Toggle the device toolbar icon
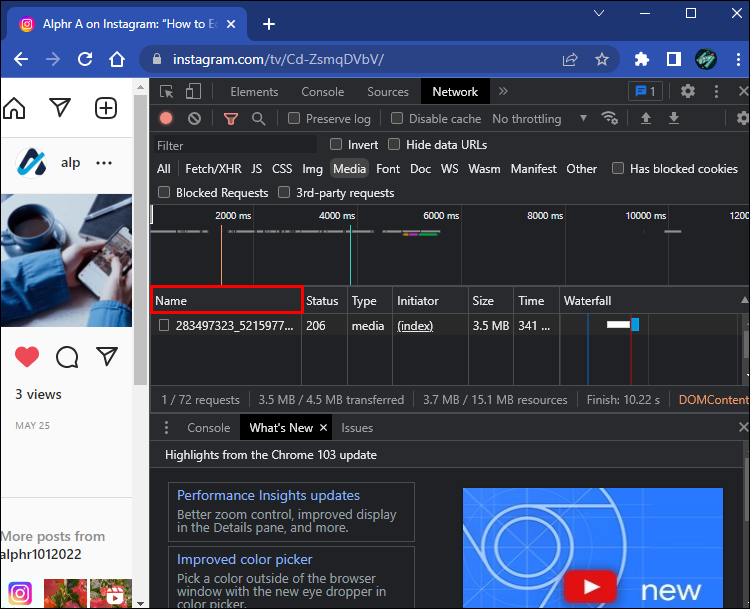 tap(193, 91)
